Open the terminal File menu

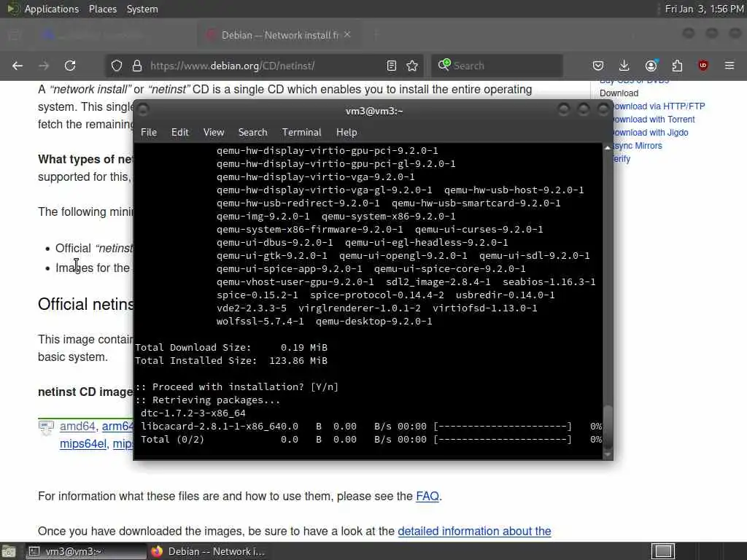pos(149,133)
